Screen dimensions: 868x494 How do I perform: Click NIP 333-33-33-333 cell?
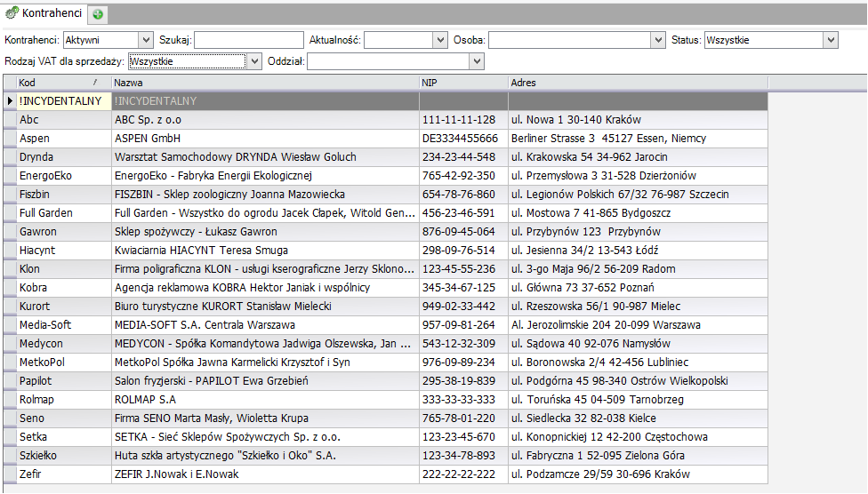coord(463,400)
